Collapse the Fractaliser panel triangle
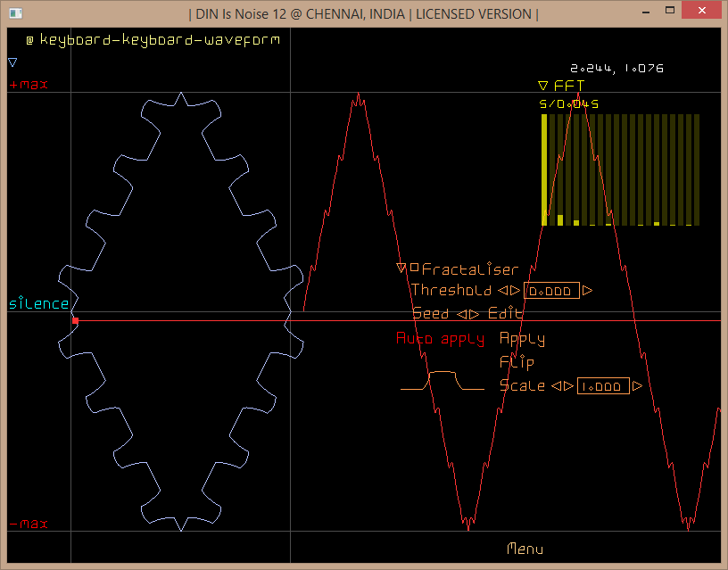This screenshot has width=728, height=570. coord(401,268)
